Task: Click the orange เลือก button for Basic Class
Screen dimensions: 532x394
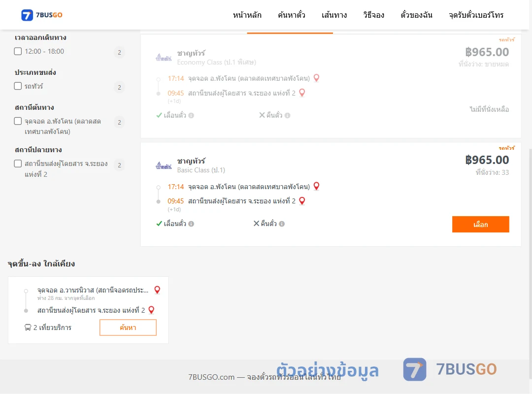Action: (x=480, y=224)
